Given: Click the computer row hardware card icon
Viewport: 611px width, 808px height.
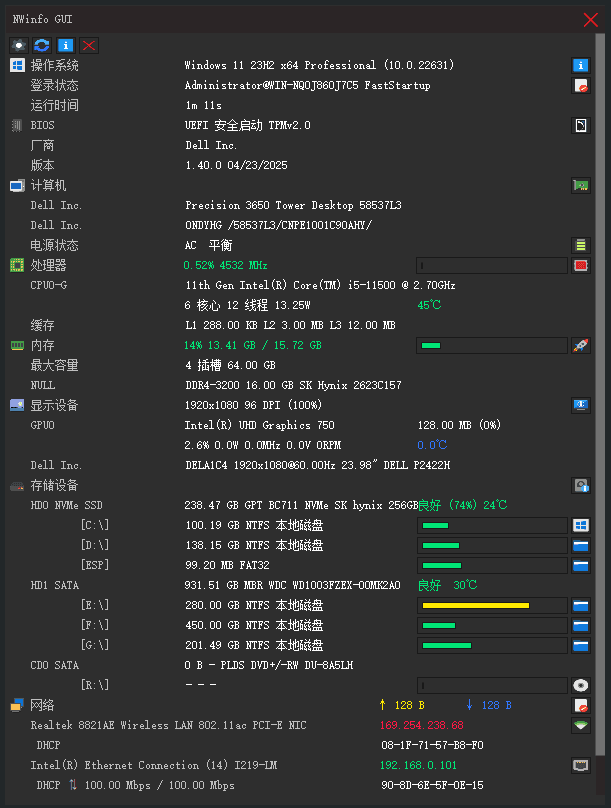Looking at the screenshot, I should click(x=581, y=186).
